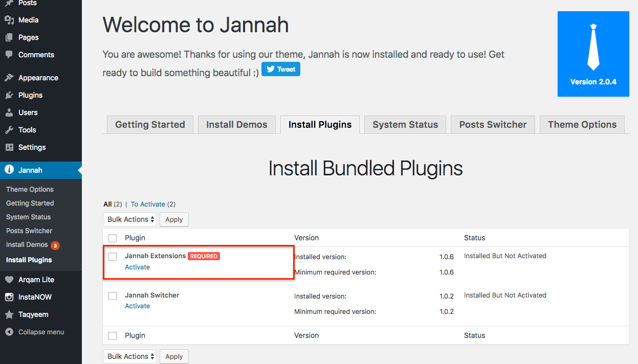Screen dimensions: 638x364
Task: Select the Install Plugins tab
Action: coord(320,125)
